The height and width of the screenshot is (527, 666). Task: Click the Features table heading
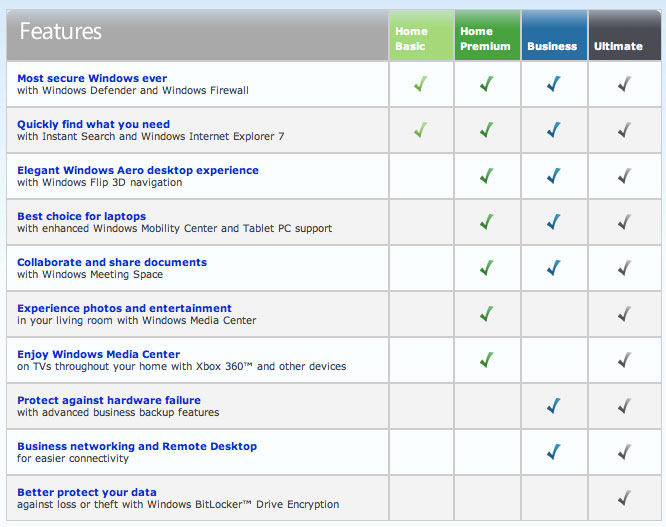(61, 32)
